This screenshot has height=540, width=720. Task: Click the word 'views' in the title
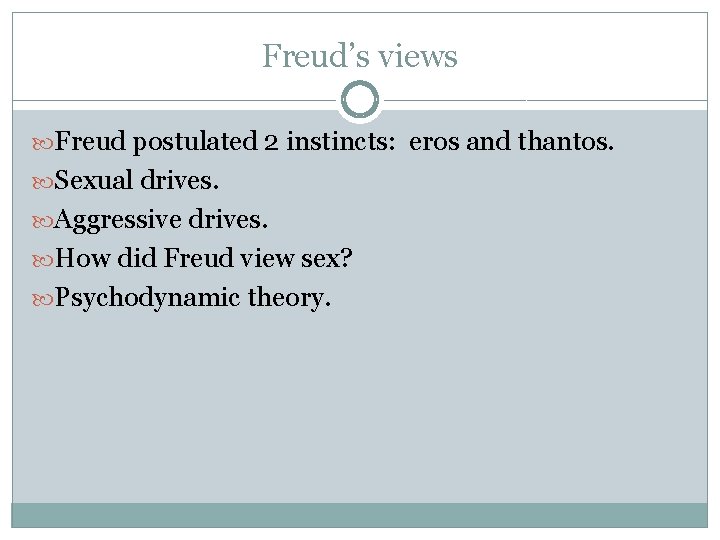(418, 57)
